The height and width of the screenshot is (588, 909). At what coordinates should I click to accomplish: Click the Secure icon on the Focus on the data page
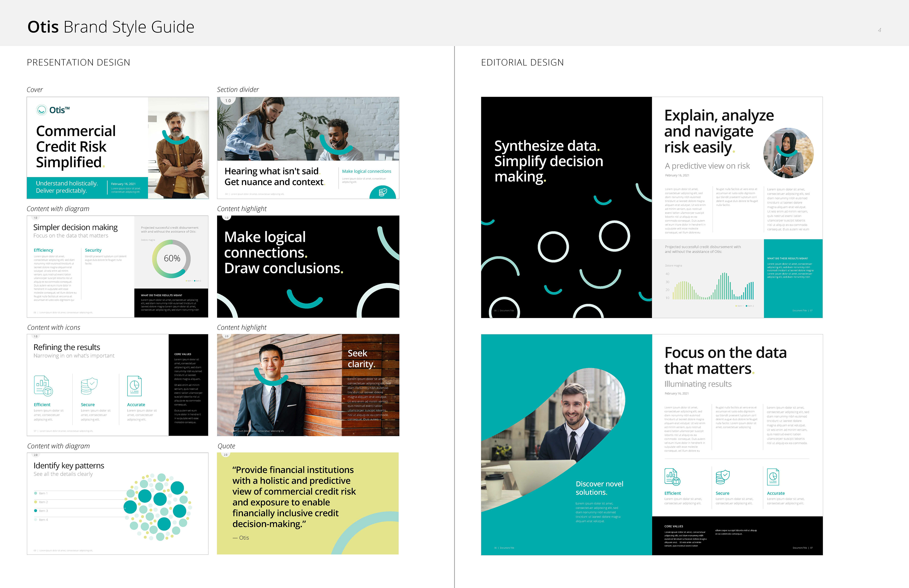723,477
